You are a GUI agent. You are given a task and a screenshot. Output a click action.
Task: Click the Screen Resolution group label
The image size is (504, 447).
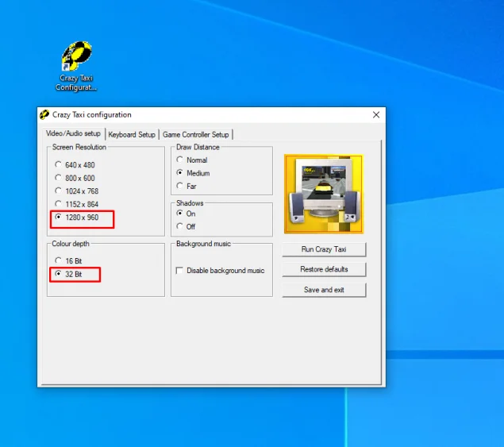click(79, 147)
